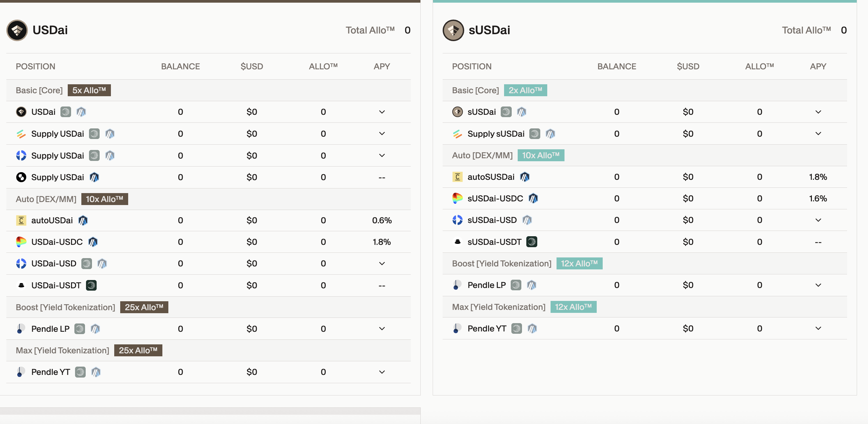The height and width of the screenshot is (424, 868).
Task: Click the 25x Allo badge on Boost section
Action: [144, 307]
